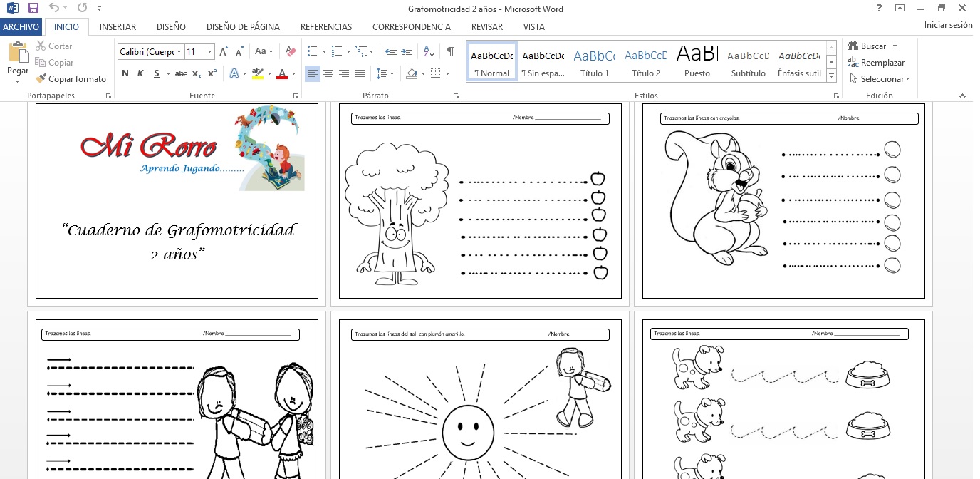Open line spacing options icon

coord(381,73)
